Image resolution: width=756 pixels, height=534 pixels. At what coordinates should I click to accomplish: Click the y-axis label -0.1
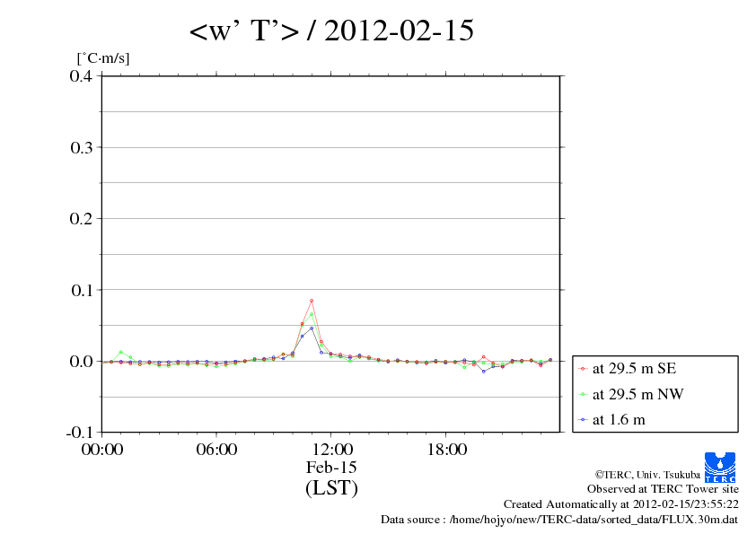pos(79,433)
